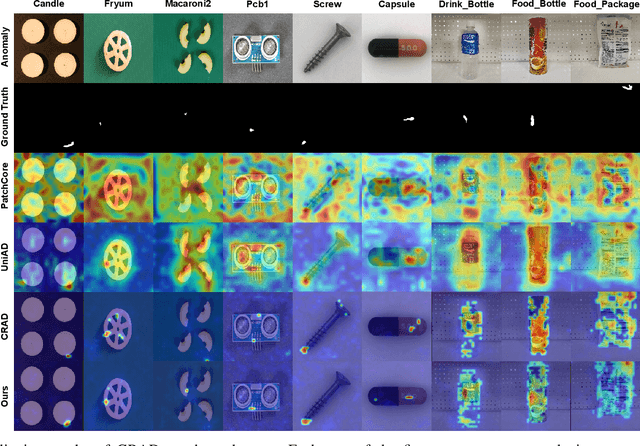640x446 pixels.
Task: Select the Drink_Bottle anomaly image
Action: tap(465, 50)
